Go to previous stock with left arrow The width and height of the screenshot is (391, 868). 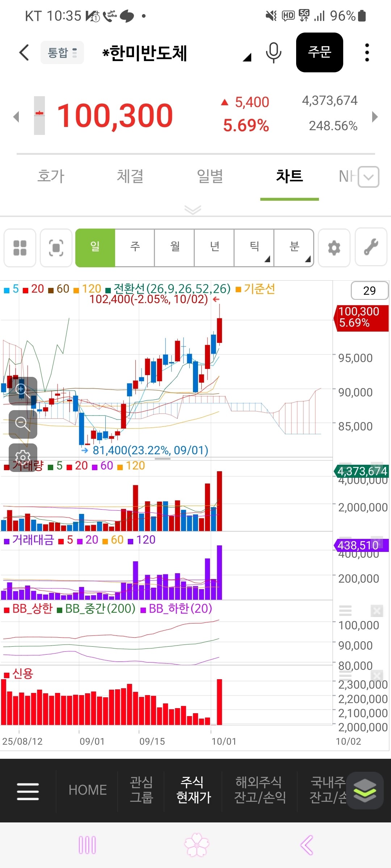coord(16,116)
